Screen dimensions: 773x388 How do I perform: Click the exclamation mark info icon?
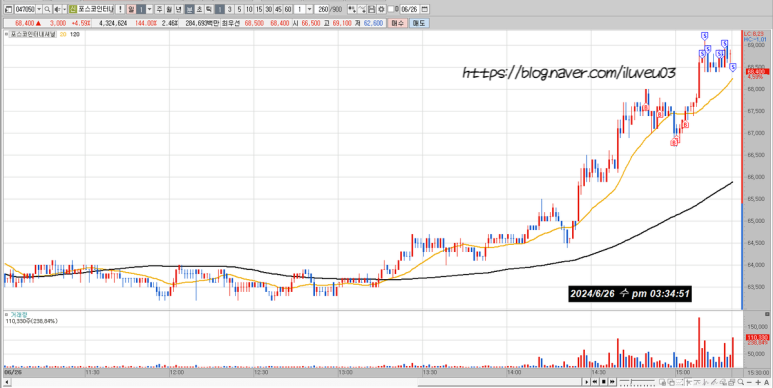pyautogui.click(x=120, y=9)
